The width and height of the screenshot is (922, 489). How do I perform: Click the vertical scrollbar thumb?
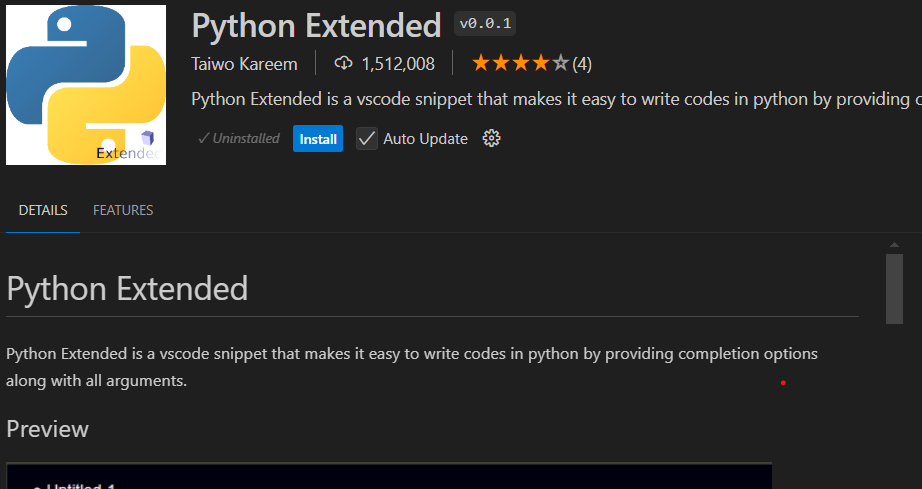[x=894, y=288]
